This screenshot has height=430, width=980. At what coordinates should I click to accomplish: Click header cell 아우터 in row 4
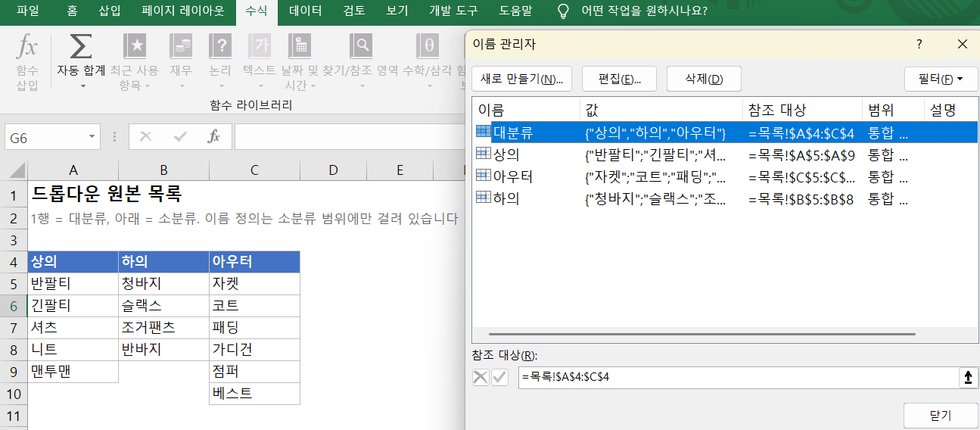(254, 262)
